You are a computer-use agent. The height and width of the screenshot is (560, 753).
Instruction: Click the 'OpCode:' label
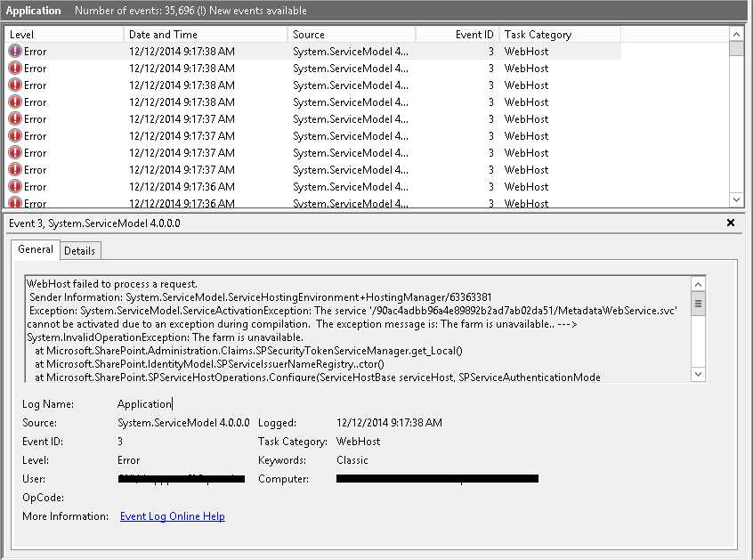point(43,498)
